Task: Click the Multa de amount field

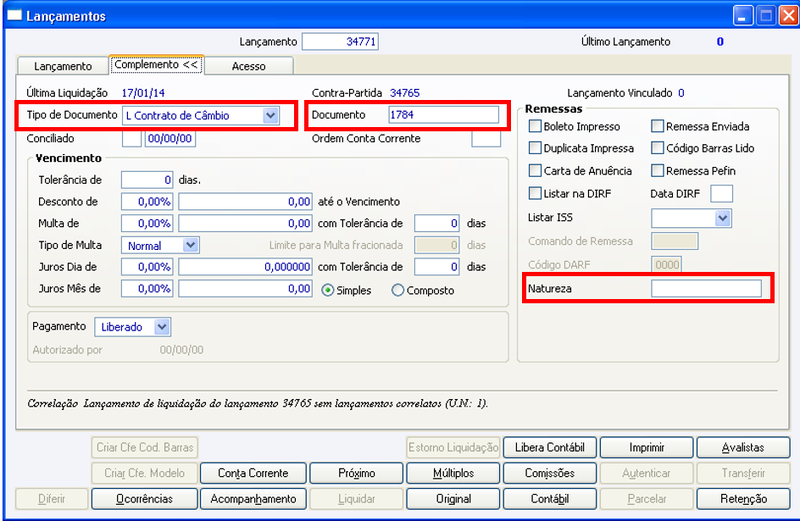Action: (245, 223)
